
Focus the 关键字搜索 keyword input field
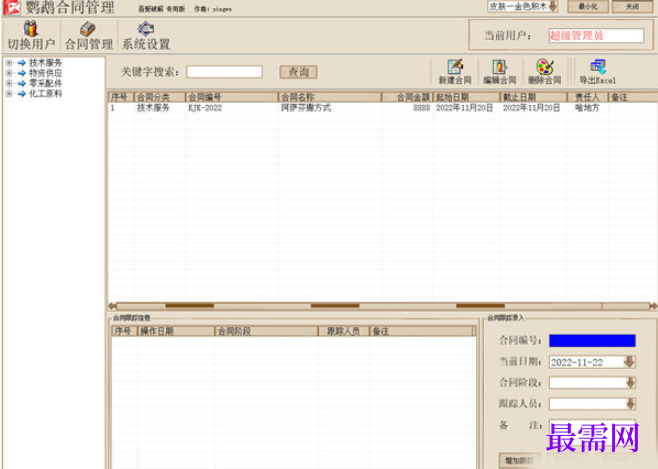(225, 72)
